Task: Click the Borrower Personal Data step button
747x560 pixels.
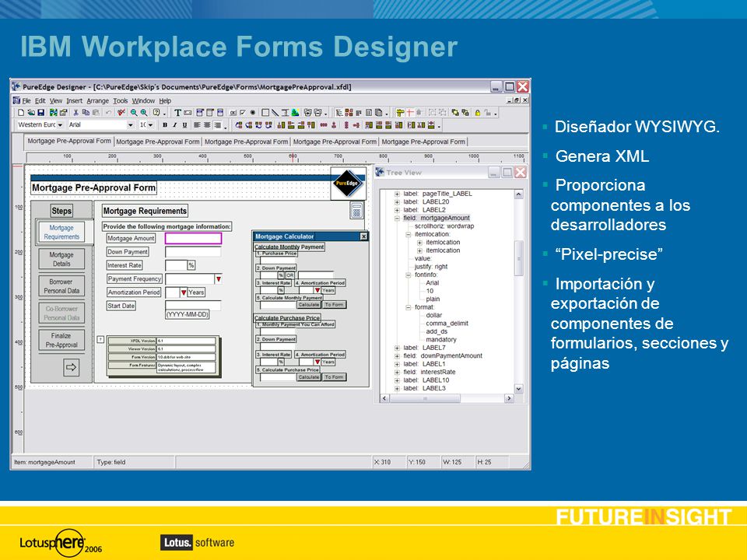Action: click(x=61, y=286)
